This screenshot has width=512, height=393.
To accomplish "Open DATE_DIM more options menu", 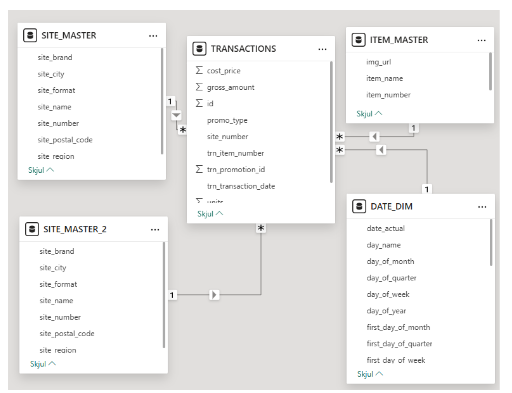I will tap(482, 207).
